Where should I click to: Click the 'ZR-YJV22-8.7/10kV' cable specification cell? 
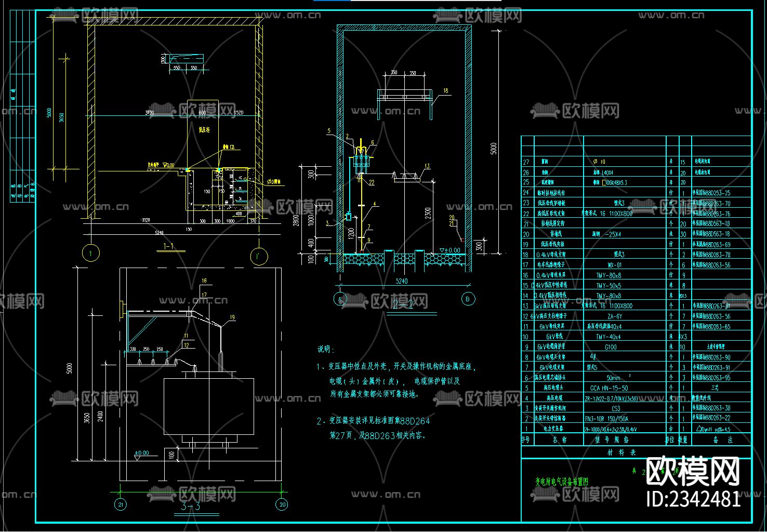pos(611,398)
